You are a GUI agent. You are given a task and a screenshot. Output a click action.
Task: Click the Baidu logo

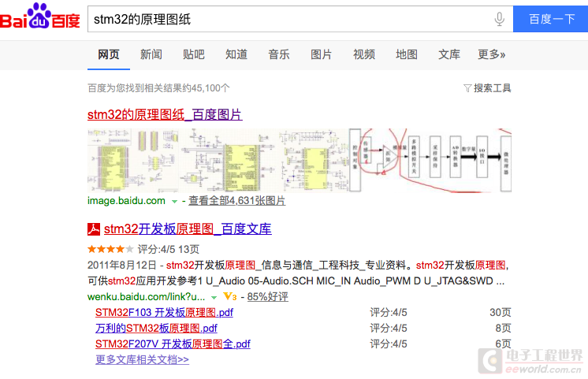click(39, 16)
